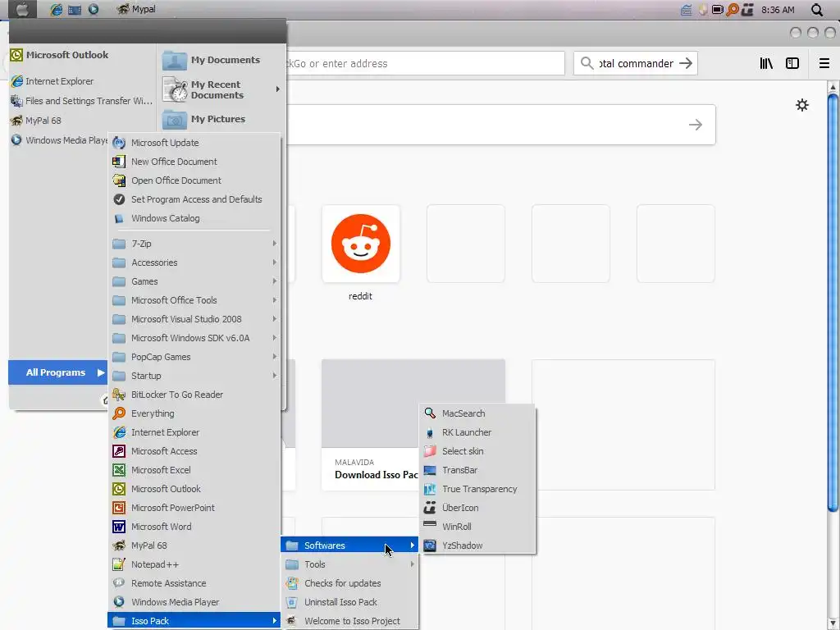Launch Everything from All Programs
The height and width of the screenshot is (630, 840).
pyautogui.click(x=194, y=413)
